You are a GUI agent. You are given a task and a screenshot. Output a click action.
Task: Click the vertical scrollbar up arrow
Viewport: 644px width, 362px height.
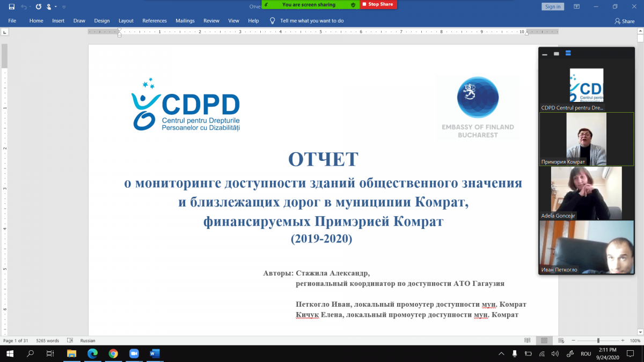point(640,32)
